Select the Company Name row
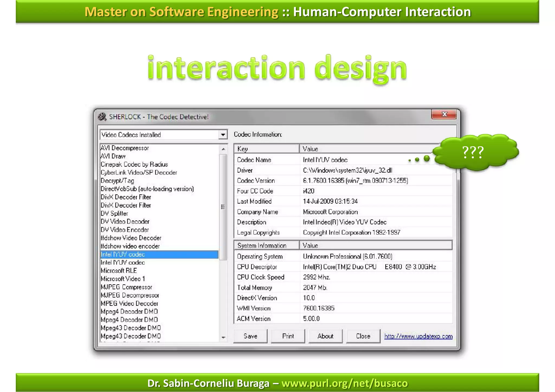 (x=343, y=212)
